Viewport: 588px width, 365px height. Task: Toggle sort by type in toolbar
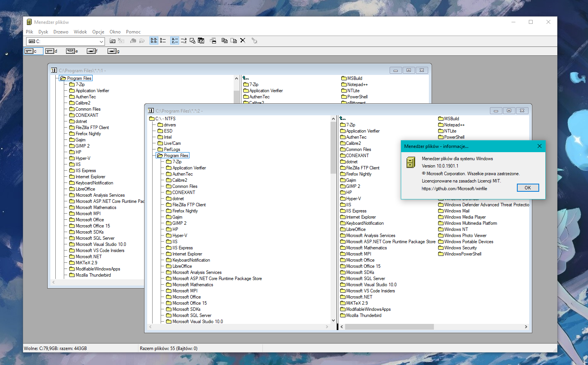(x=184, y=41)
